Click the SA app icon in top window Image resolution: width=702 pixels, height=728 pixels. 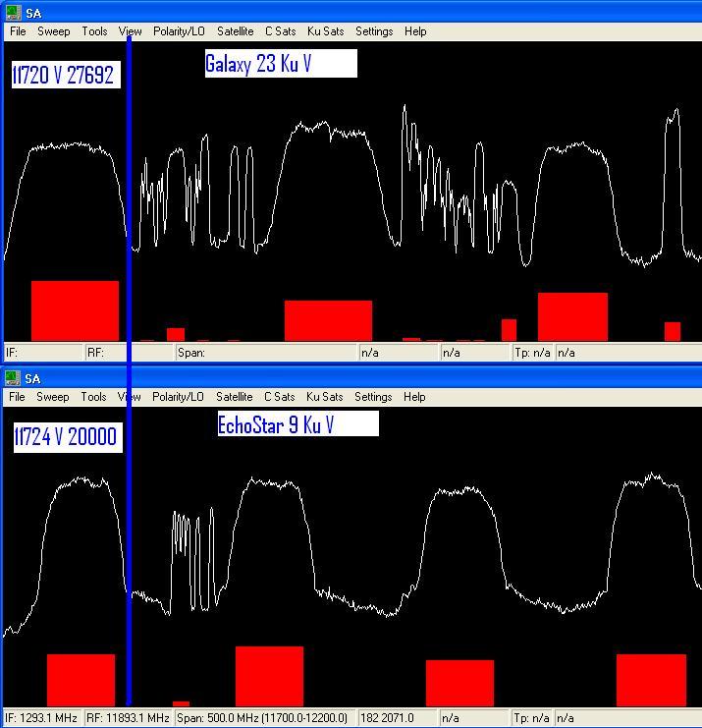click(x=13, y=13)
